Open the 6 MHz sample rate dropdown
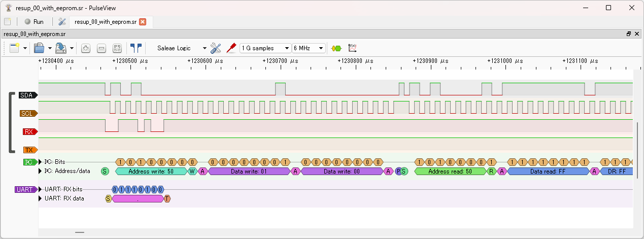The height and width of the screenshot is (239, 644). pyautogui.click(x=309, y=48)
